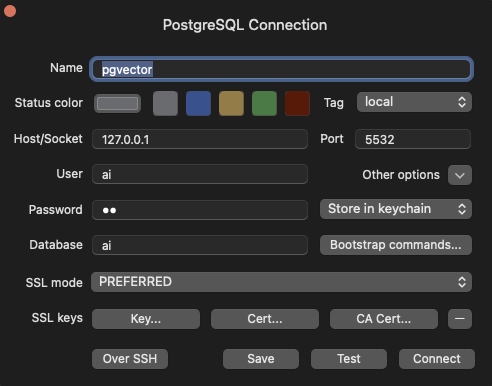This screenshot has height=386, width=492.
Task: Expand the Other options chevron
Action: [460, 175]
